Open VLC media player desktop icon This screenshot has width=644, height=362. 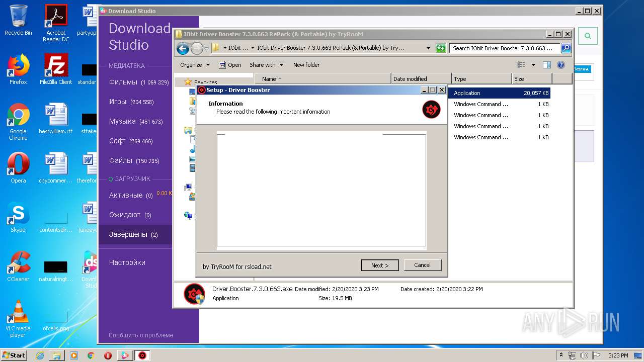[x=18, y=319]
